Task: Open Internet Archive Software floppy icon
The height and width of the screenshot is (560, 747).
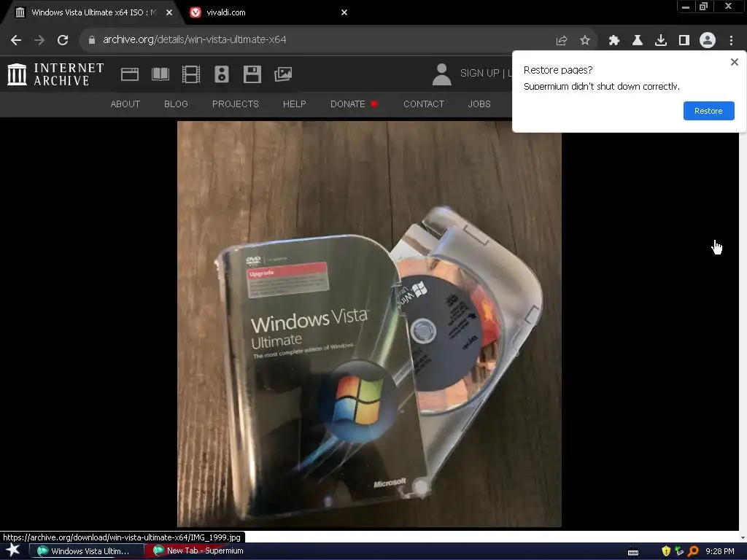Action: [252, 74]
